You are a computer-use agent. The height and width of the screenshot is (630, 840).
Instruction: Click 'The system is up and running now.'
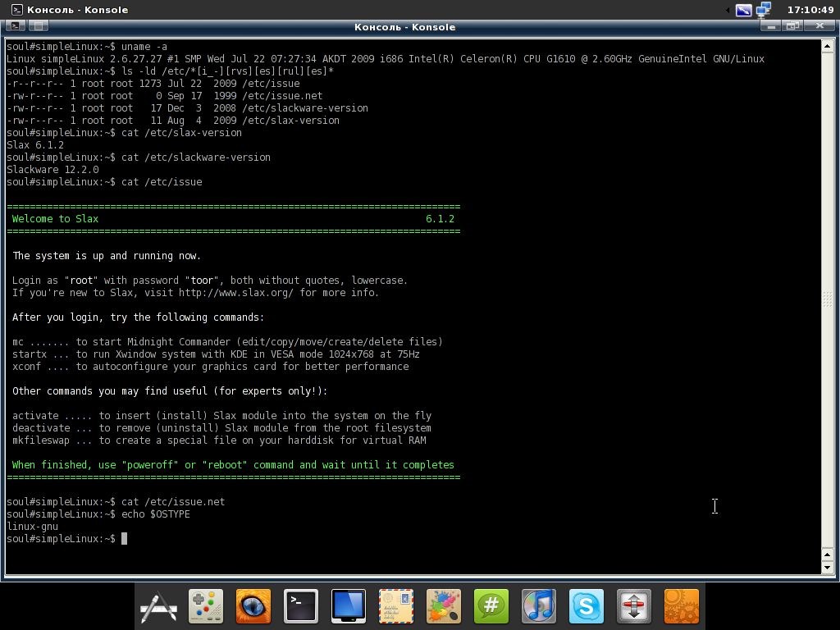tap(107, 256)
